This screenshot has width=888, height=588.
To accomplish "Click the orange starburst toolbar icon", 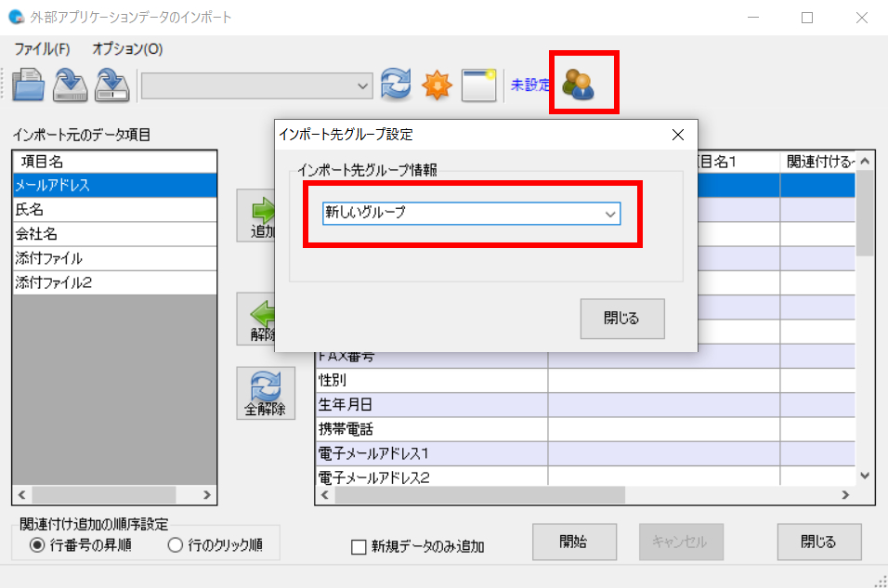I will (x=437, y=85).
